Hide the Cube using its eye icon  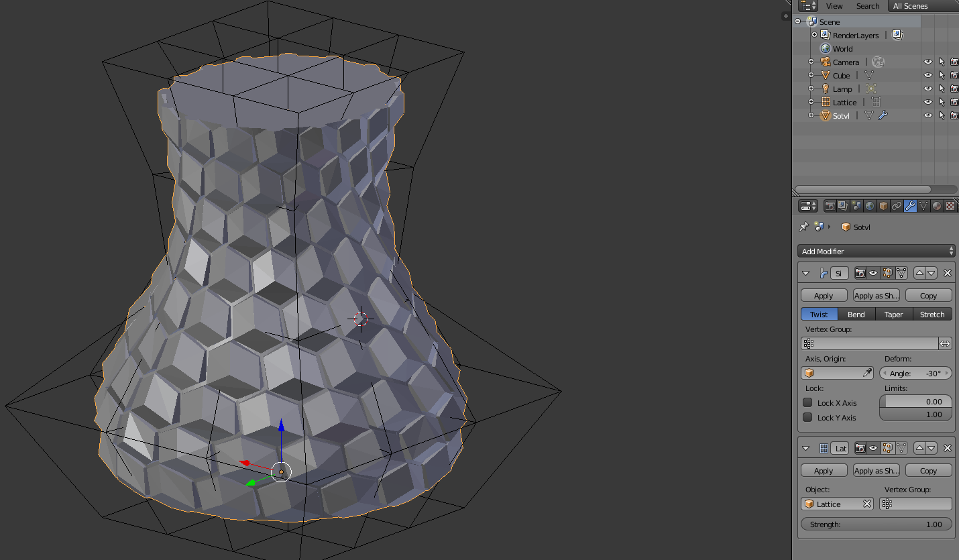coord(928,76)
